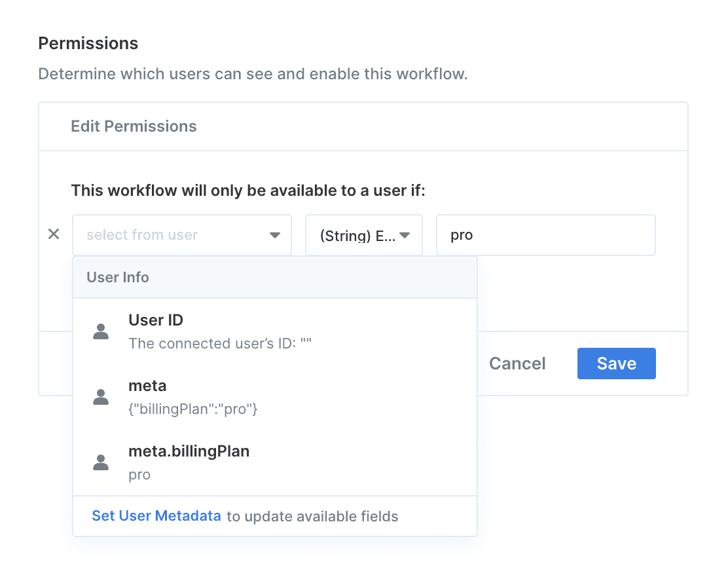Click the person icon beside meta
This screenshot has width=728, height=579.
click(101, 397)
